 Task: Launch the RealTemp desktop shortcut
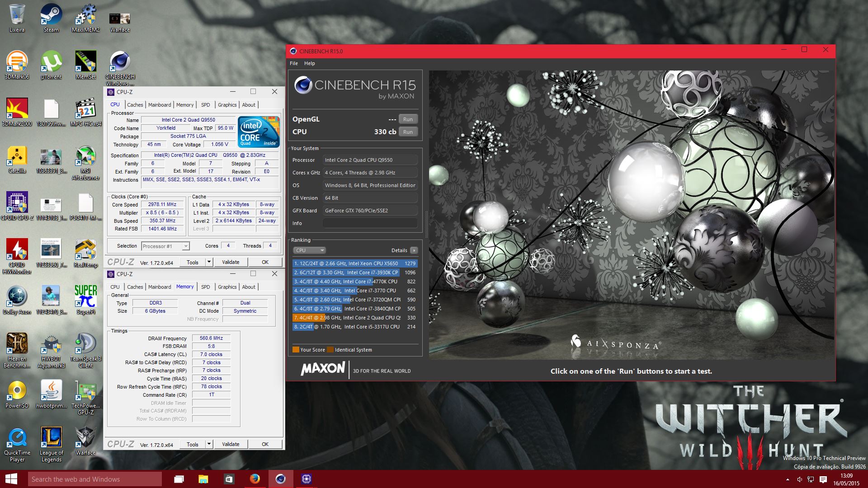(85, 253)
